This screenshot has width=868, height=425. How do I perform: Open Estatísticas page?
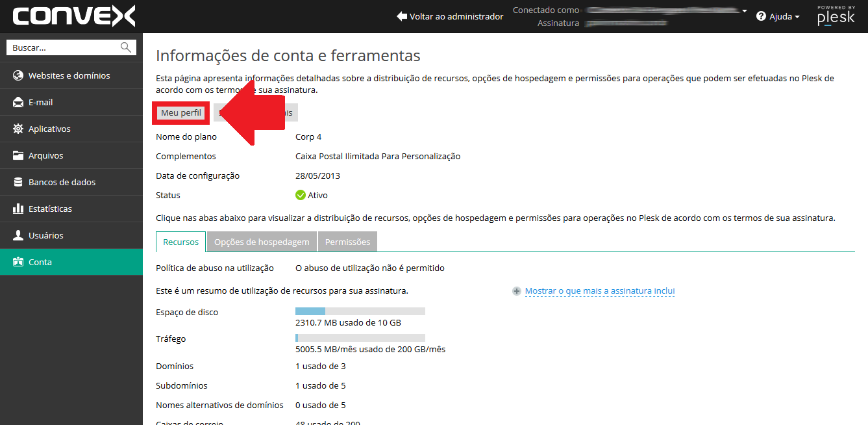point(71,209)
